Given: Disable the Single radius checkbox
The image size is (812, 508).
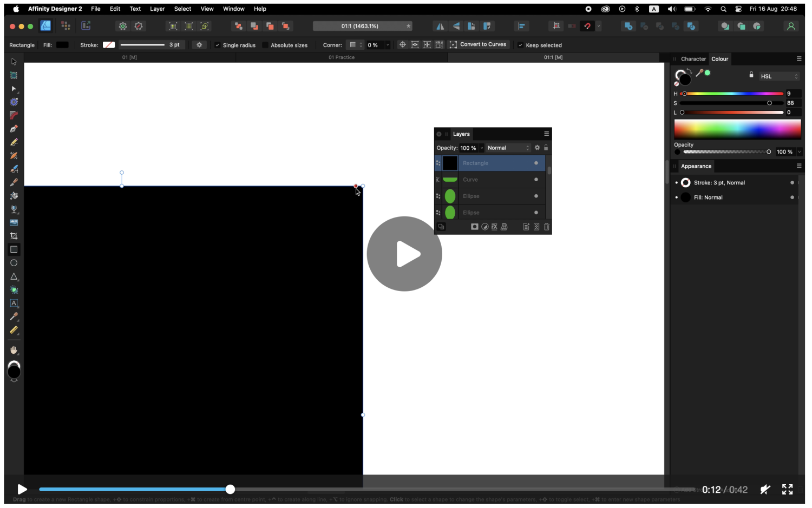Looking at the screenshot, I should coord(218,45).
